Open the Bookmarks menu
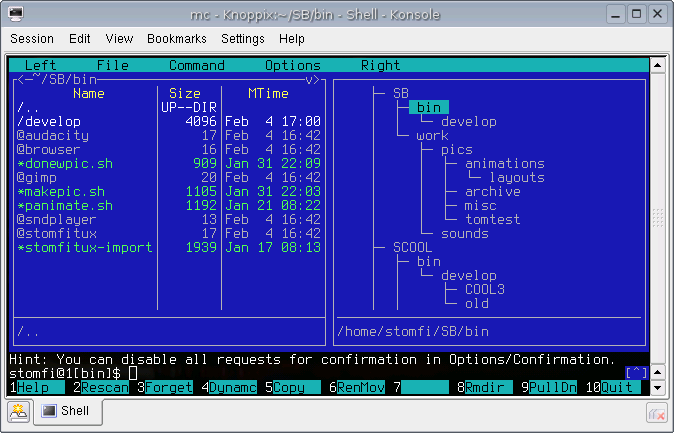Screen dimensions: 674x433 pos(176,39)
